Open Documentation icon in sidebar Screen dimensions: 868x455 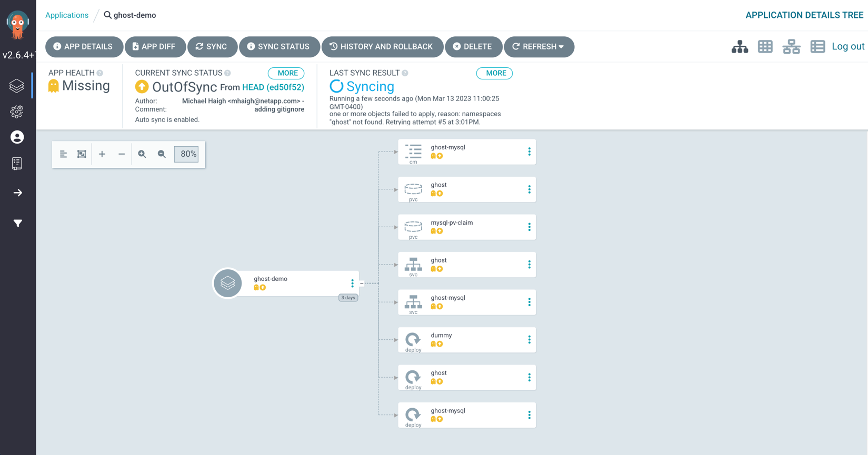[x=17, y=164]
